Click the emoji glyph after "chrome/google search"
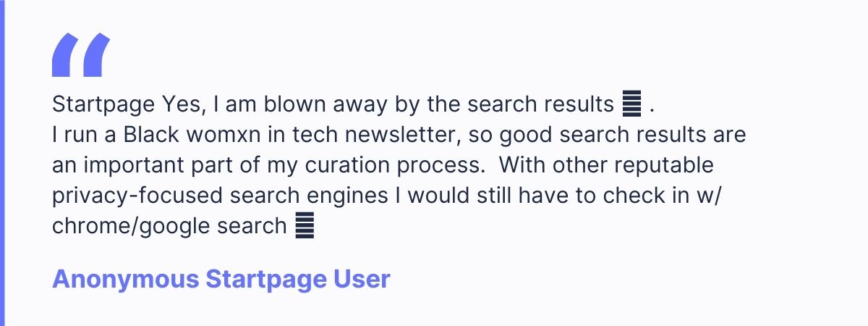868x326 pixels. 305,227
